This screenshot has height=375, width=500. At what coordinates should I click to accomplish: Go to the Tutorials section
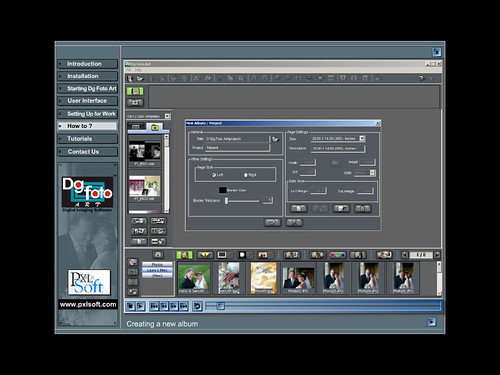[87, 139]
